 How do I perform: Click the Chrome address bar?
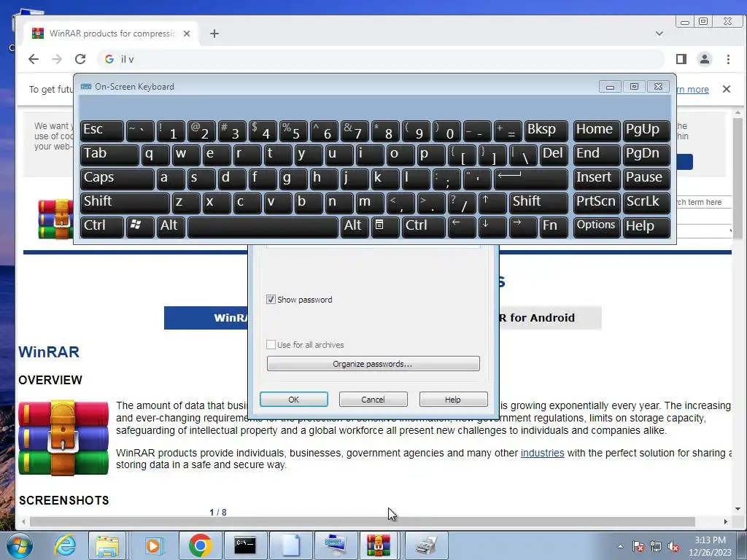381,59
